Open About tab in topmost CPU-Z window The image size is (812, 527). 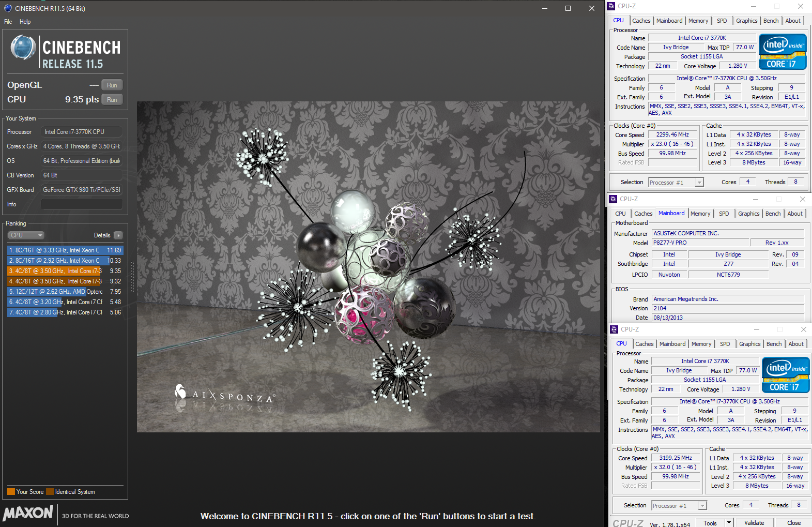793,21
